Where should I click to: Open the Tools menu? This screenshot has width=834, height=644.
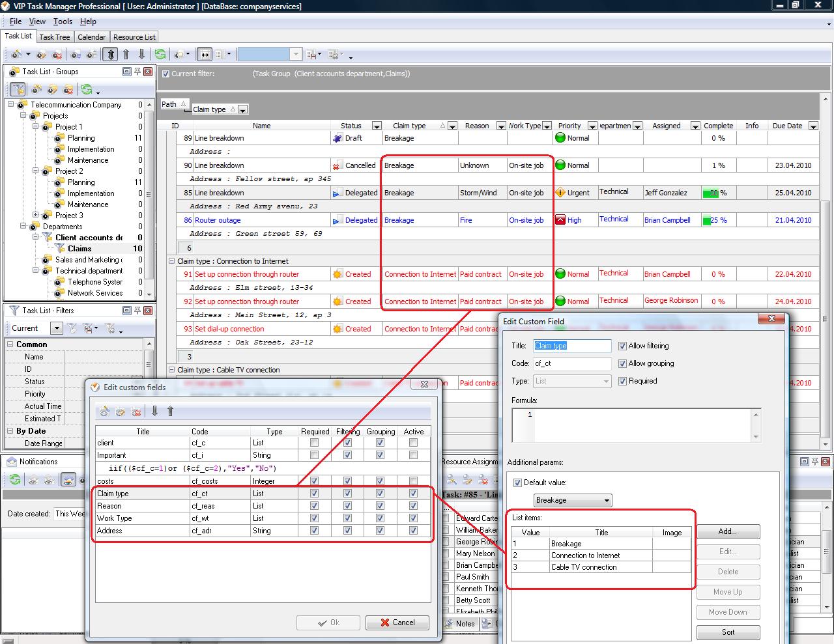63,21
